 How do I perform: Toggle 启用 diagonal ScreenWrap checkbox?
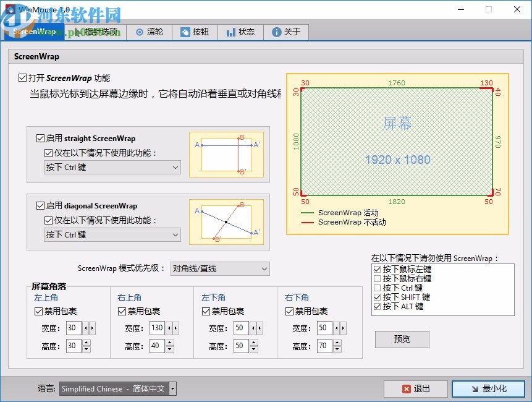40,206
